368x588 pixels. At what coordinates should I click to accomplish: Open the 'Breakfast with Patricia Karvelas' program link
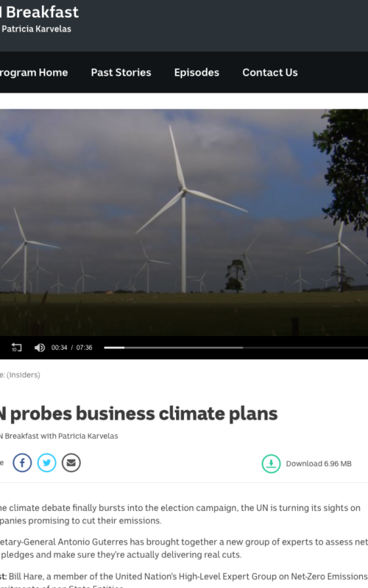59,436
